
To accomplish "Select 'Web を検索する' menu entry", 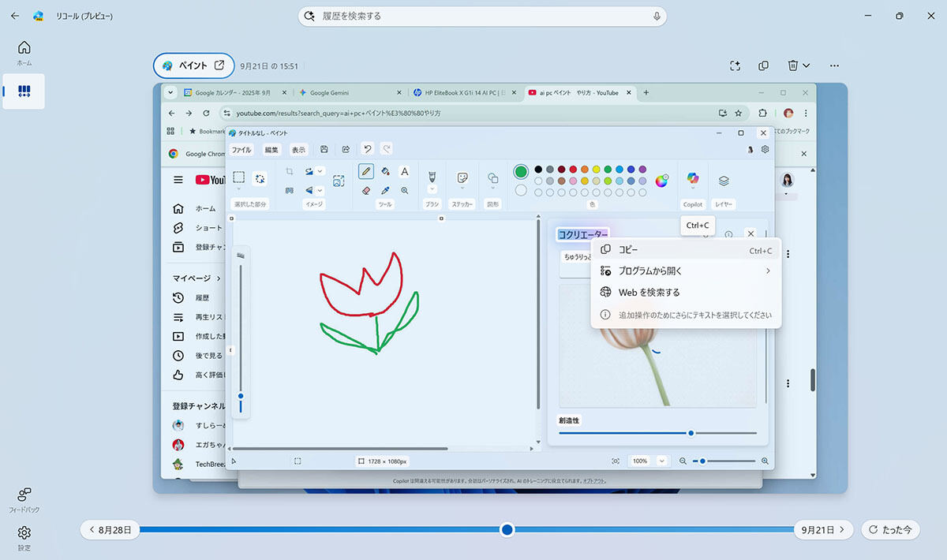I will pyautogui.click(x=649, y=292).
